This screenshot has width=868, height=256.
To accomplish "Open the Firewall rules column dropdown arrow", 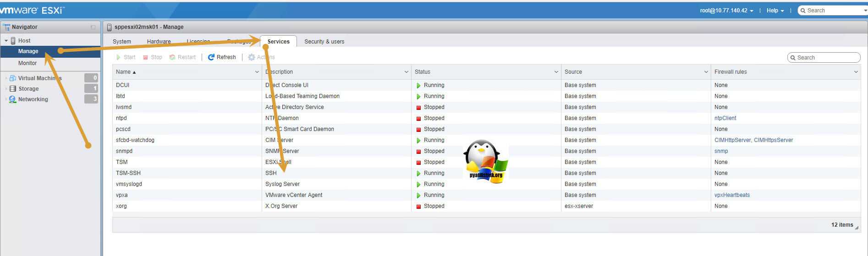I will coord(856,72).
